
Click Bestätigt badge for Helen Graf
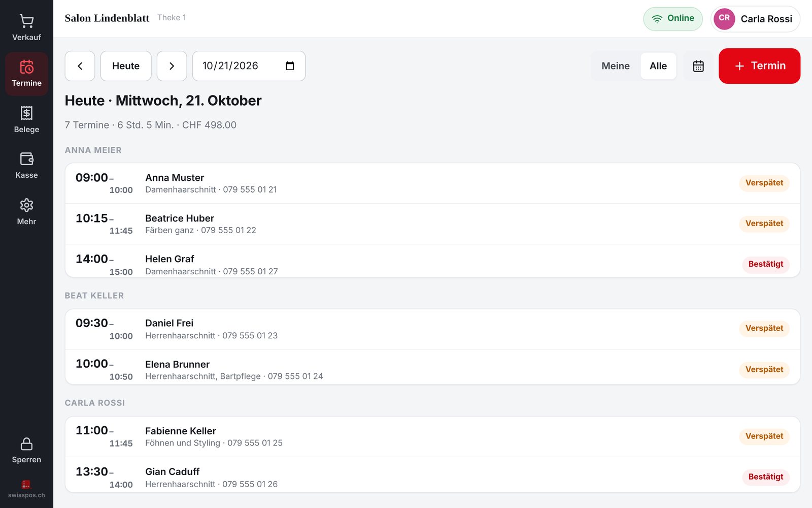tap(765, 264)
